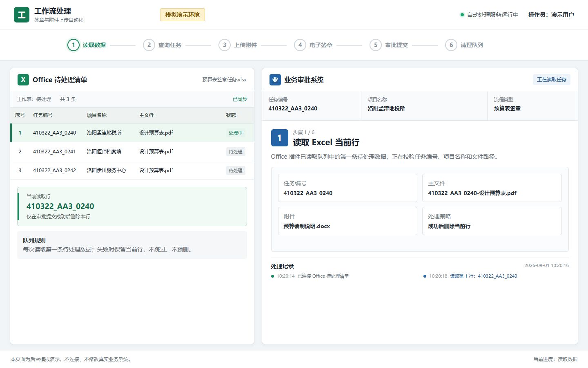This screenshot has height=368, width=588.
Task: Click the 处理策略 card 成功后删除当前行
Action: point(492,221)
